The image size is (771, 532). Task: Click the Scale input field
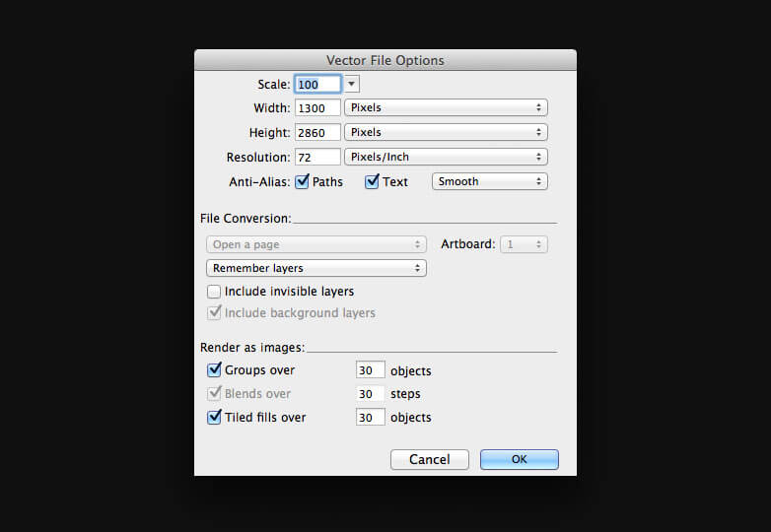click(x=317, y=85)
